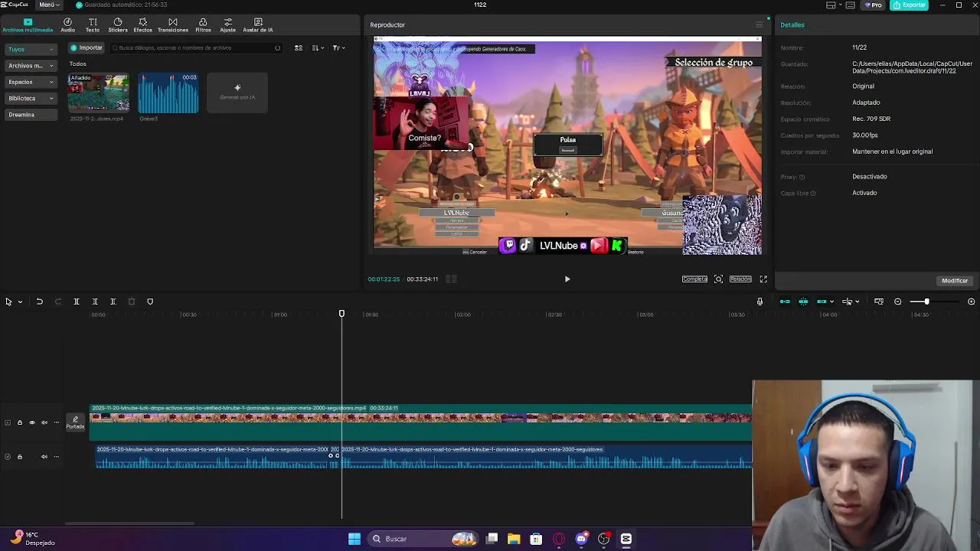Select the pointer tool in timeline toolbar
This screenshot has width=980, height=551.
point(8,302)
